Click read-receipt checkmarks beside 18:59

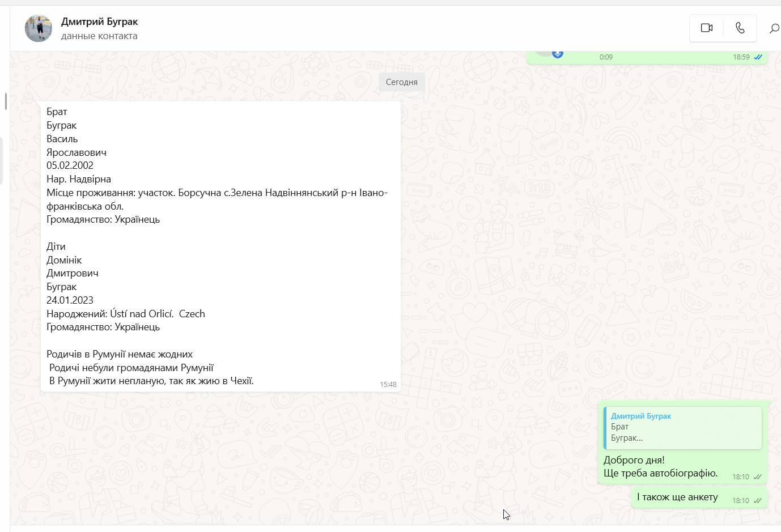(x=758, y=57)
